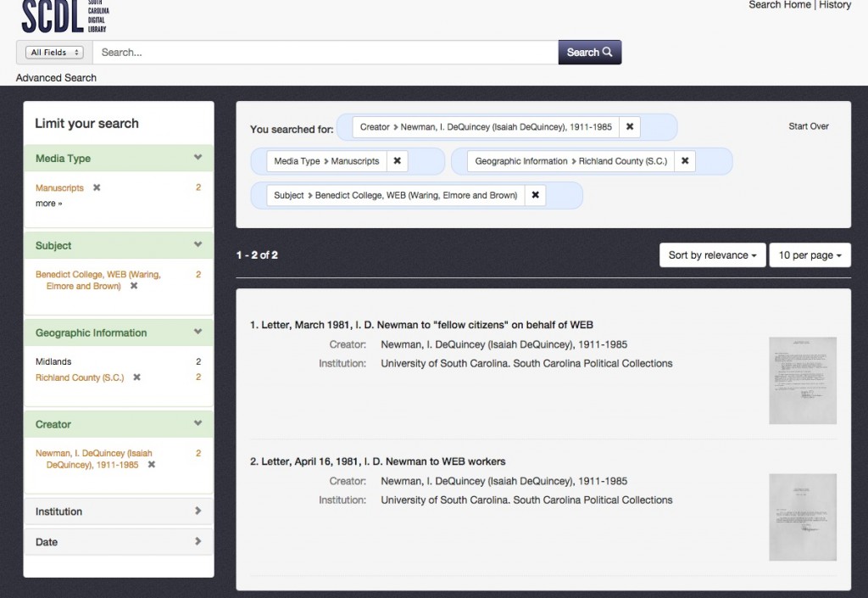
Task: Click Benedict College, WEB facet label
Action: tap(98, 280)
